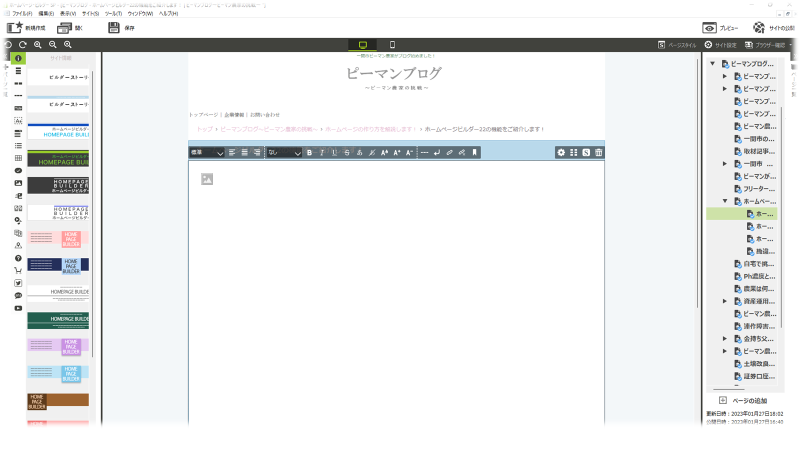This screenshot has height=450, width=800.
Task: Open the ファイル(F) menu
Action: (22, 13)
